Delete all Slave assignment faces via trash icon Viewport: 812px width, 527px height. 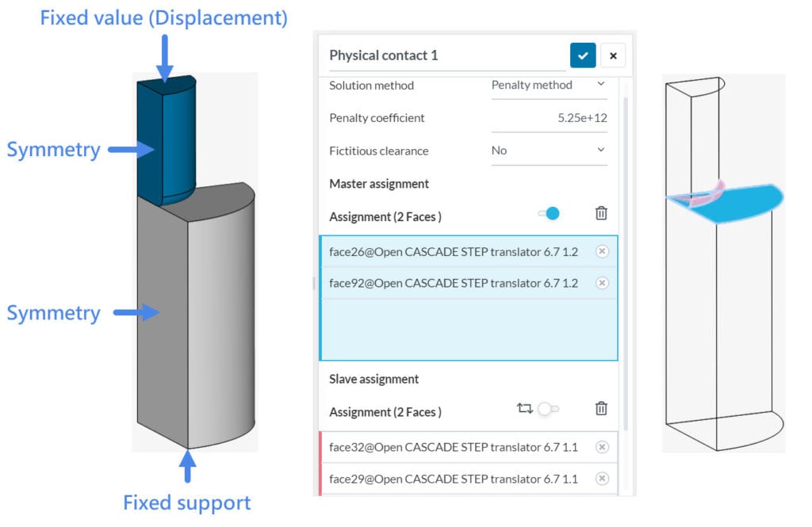point(601,408)
